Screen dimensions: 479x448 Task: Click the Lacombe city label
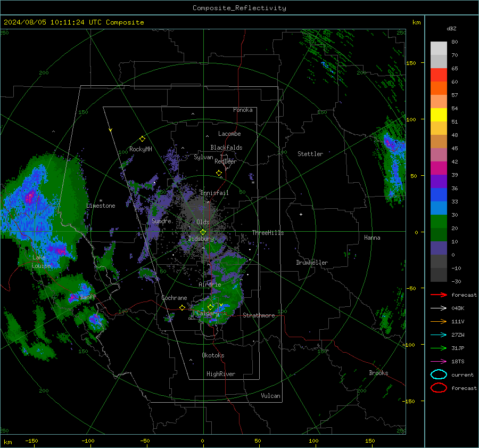coord(229,134)
